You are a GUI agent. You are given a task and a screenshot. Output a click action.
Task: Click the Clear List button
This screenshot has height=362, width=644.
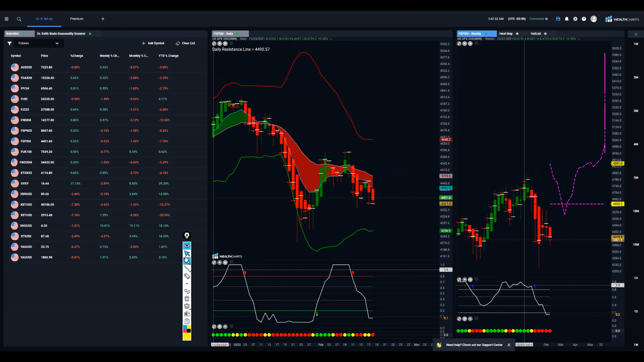coord(185,43)
